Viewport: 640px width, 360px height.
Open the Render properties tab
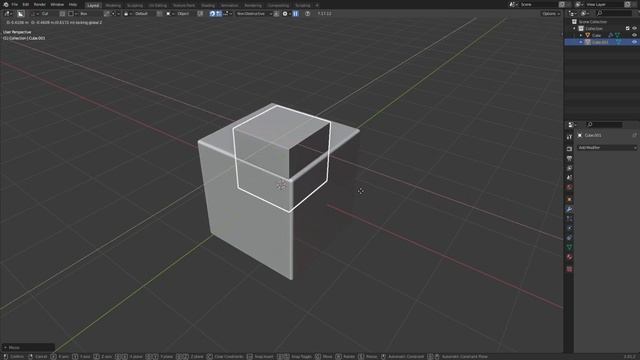click(x=569, y=149)
